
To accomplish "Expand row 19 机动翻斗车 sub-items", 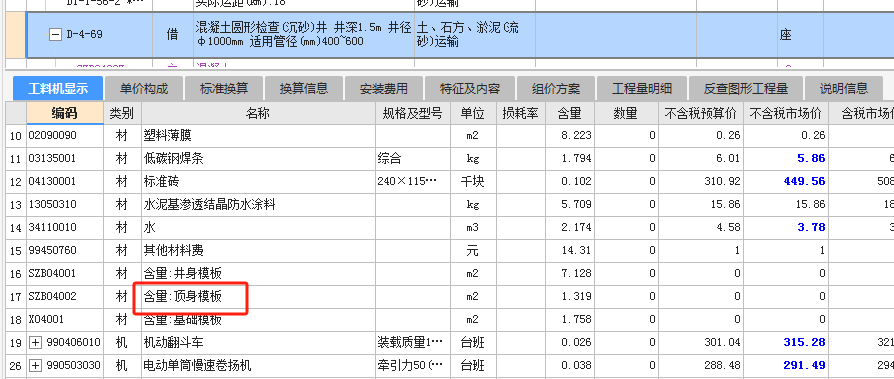I will point(36,343).
